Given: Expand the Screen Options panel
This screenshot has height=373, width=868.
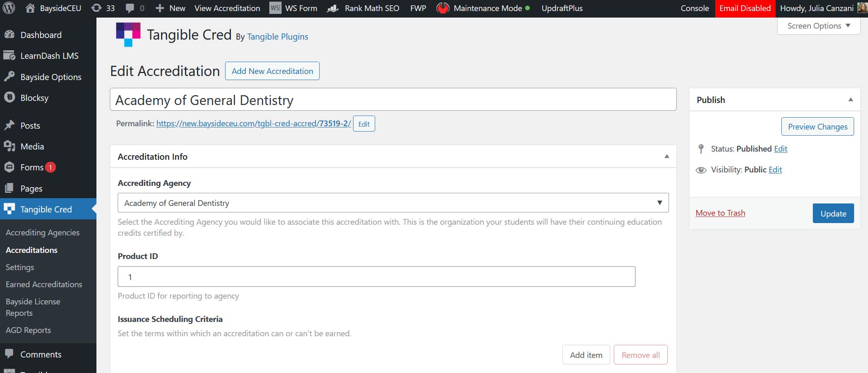Looking at the screenshot, I should [819, 26].
